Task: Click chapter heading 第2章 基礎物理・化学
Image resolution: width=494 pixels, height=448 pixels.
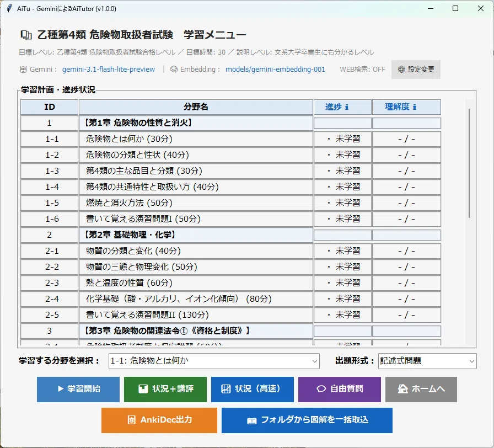Action: pyautogui.click(x=196, y=235)
